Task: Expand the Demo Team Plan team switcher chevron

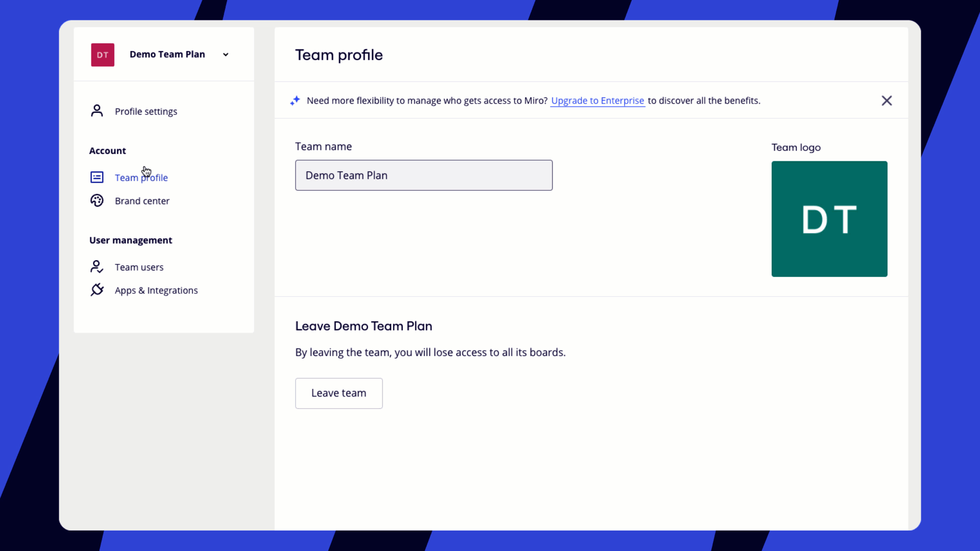Action: pos(226,55)
